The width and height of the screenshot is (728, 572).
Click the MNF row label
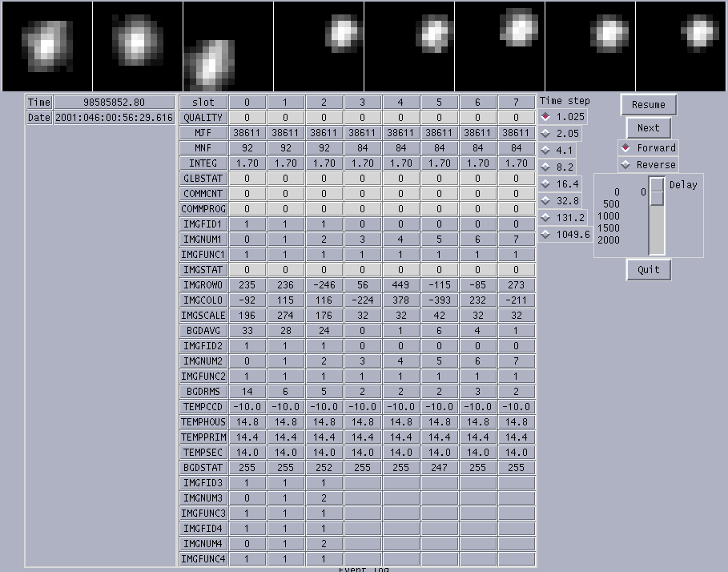click(x=203, y=147)
